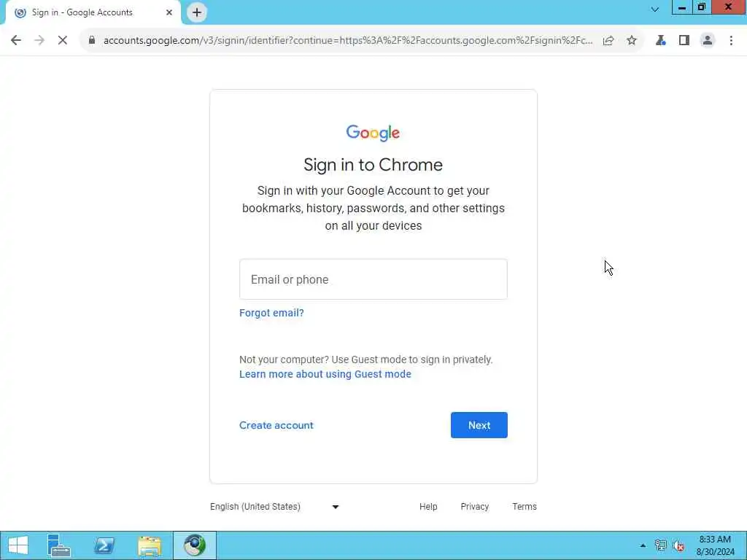Open the profile avatar menu
This screenshot has height=560, width=747.
point(708,41)
